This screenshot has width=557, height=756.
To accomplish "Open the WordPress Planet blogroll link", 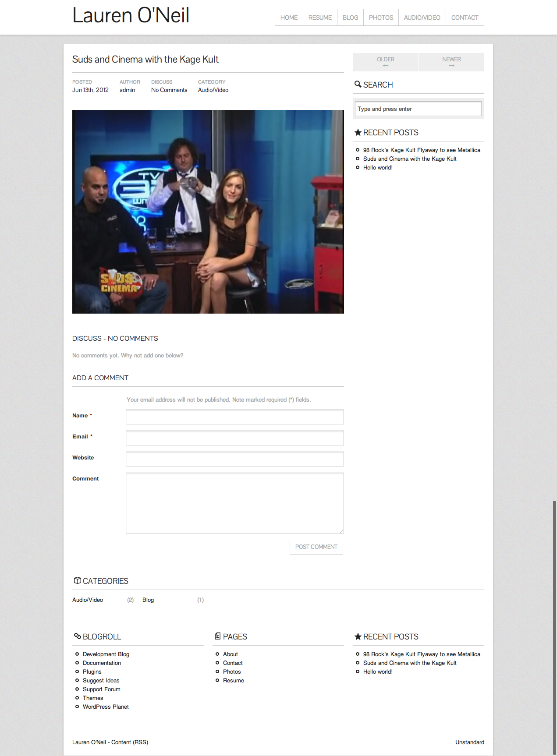I will 106,707.
